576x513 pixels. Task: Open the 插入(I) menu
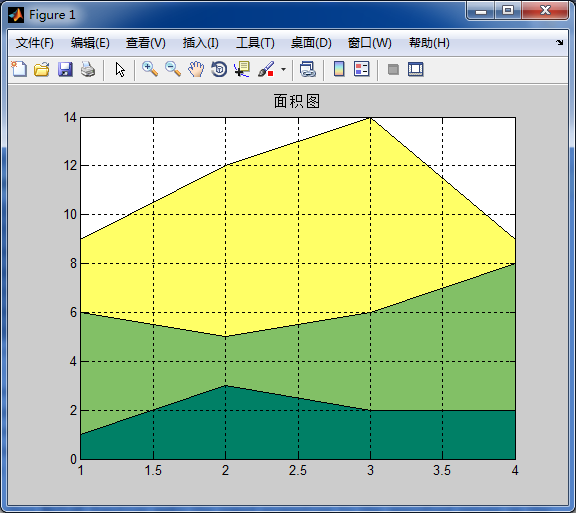pos(201,43)
